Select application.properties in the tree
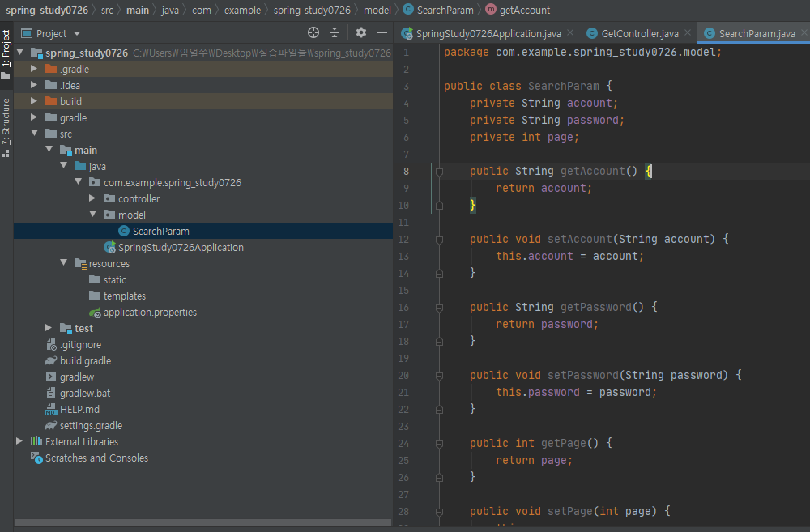The height and width of the screenshot is (532, 810). [149, 312]
